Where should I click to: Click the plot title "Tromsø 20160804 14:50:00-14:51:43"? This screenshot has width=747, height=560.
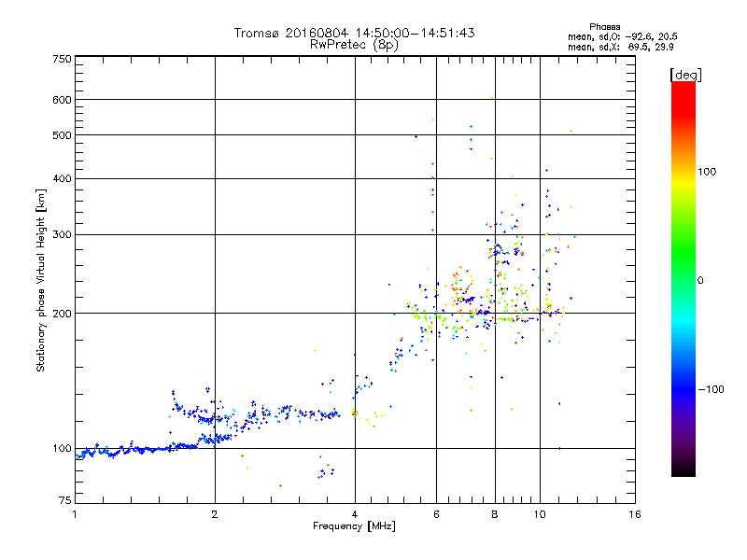354,33
